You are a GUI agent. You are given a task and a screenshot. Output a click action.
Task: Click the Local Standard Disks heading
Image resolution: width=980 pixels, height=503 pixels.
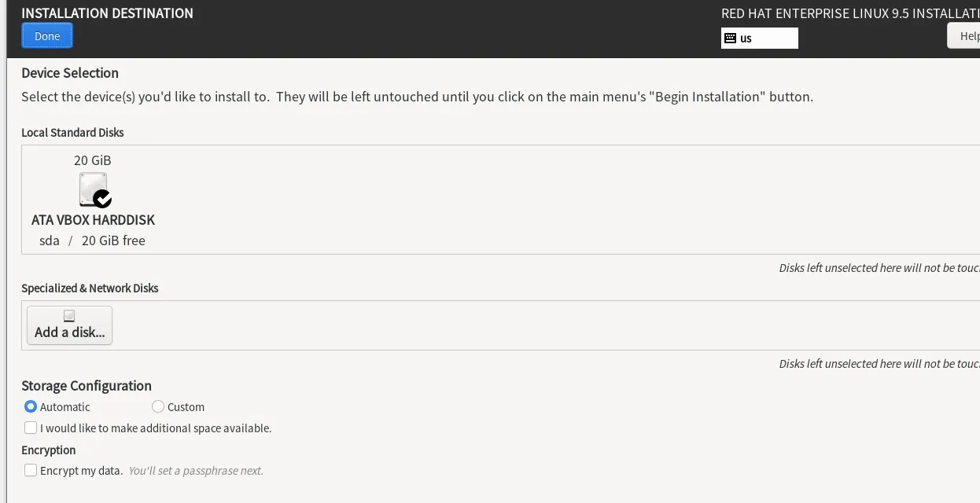tap(72, 132)
